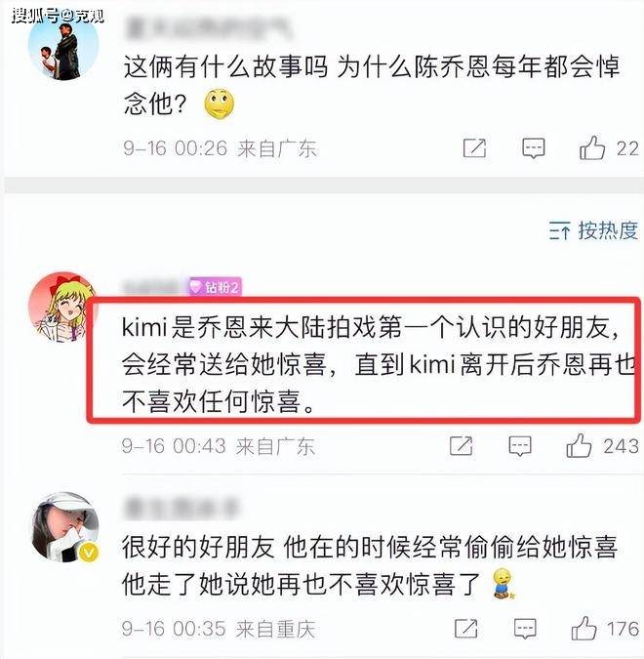Like the comment showing 22 likes
This screenshot has width=644, height=659.
592,148
